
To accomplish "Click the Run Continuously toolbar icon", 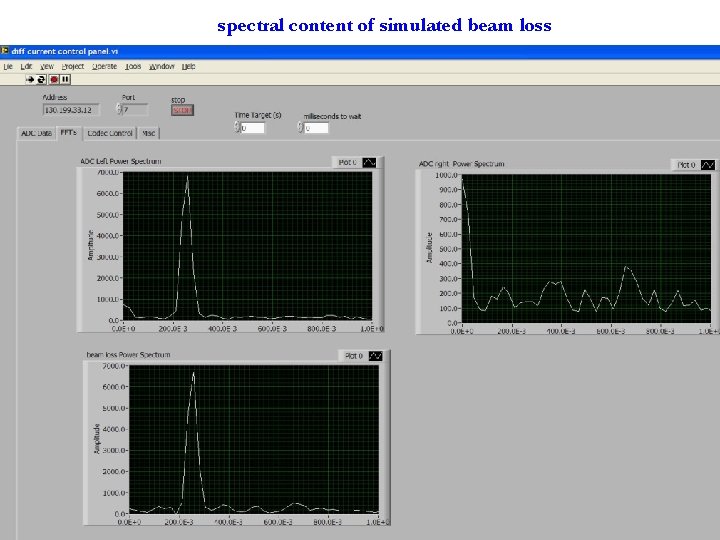I will pyautogui.click(x=41, y=79).
